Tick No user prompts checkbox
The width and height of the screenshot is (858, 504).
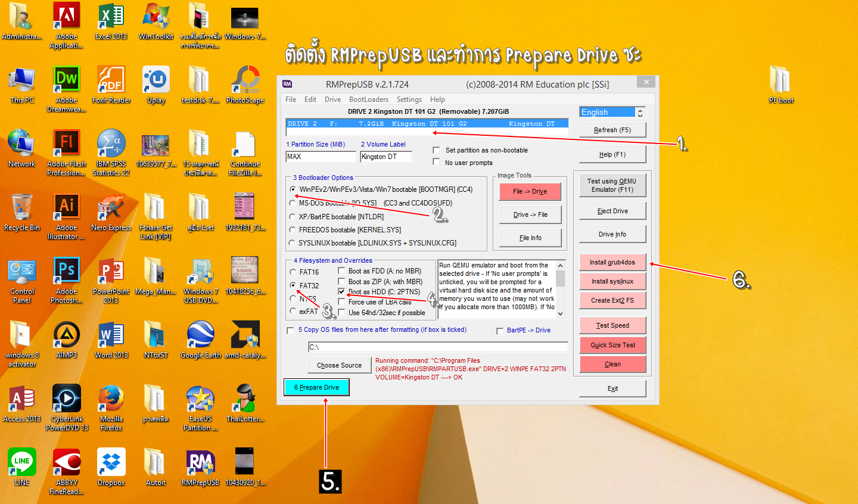436,163
